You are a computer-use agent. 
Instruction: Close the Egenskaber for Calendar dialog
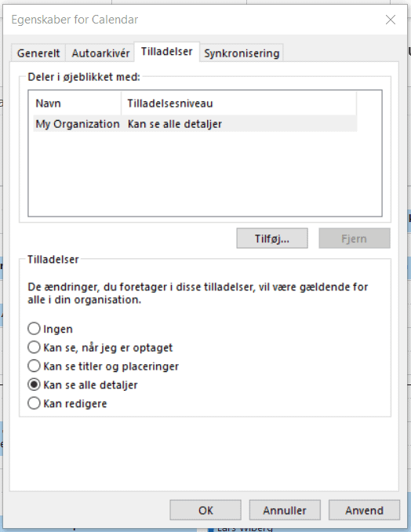pyautogui.click(x=391, y=20)
